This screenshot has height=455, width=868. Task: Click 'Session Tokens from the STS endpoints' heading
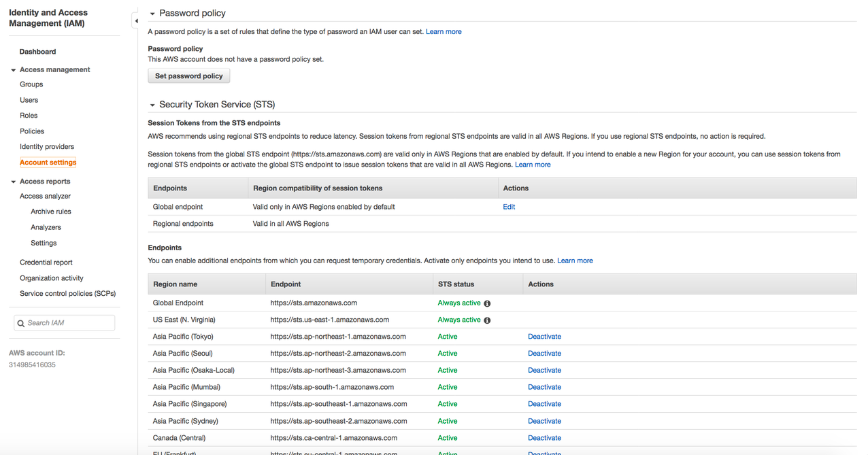(x=214, y=123)
